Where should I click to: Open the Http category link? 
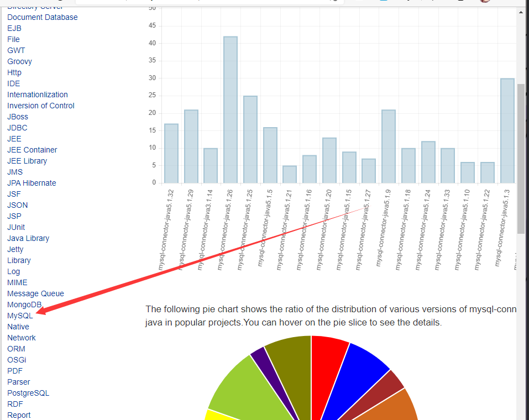point(14,72)
